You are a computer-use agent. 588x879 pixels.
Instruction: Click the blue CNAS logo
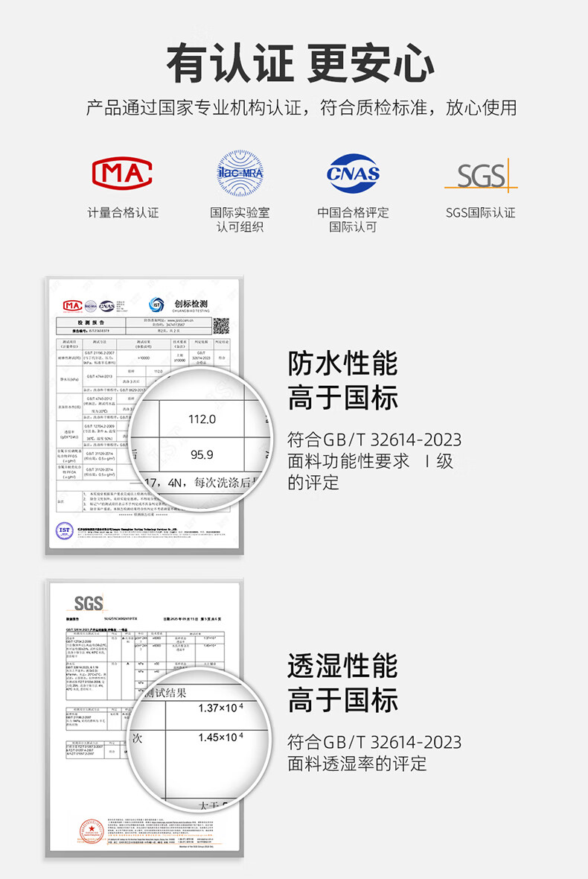(x=353, y=174)
